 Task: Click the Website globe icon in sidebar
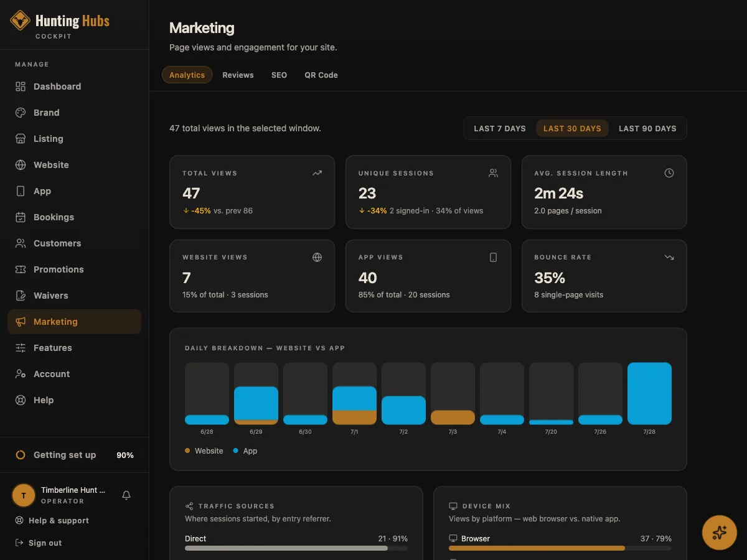[21, 165]
